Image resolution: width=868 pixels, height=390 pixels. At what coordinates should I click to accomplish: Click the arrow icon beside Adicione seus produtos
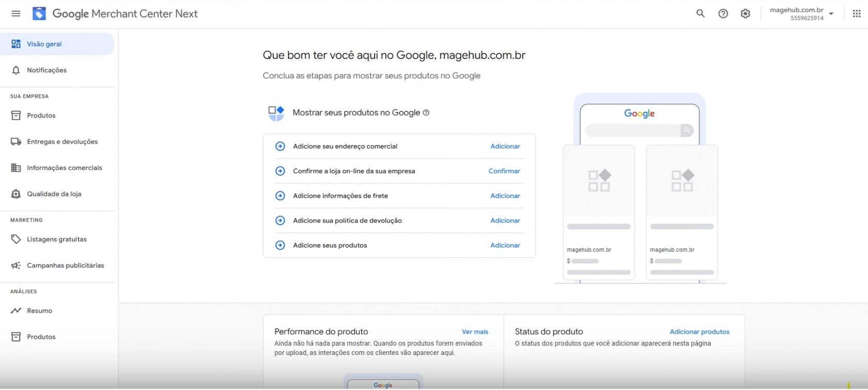pos(280,245)
